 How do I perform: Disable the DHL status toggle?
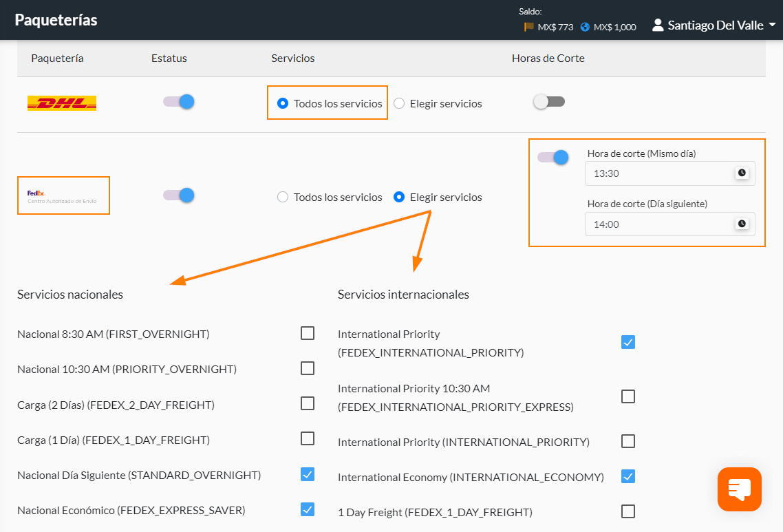click(x=179, y=102)
